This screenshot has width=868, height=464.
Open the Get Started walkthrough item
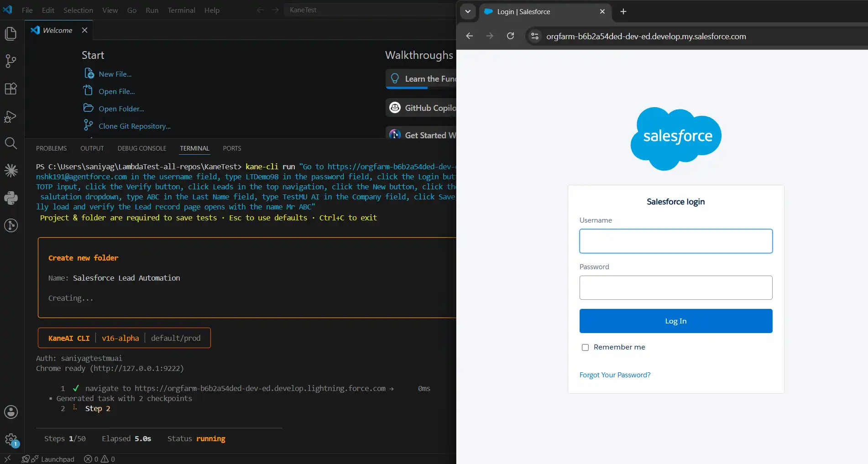(421, 134)
